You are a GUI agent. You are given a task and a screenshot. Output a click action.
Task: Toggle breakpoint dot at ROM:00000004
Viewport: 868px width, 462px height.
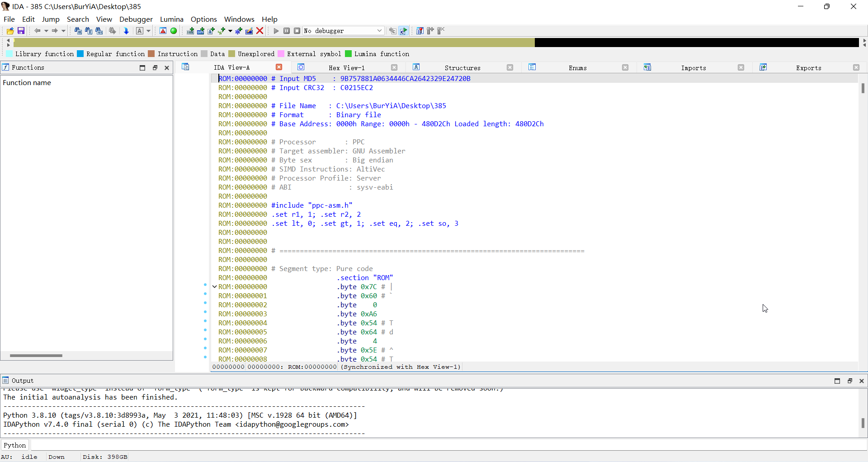coord(205,321)
